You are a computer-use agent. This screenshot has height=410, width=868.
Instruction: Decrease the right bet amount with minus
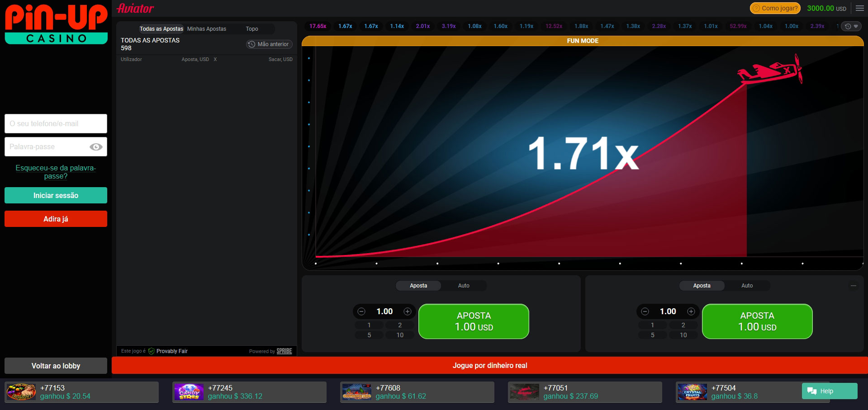[x=645, y=311]
